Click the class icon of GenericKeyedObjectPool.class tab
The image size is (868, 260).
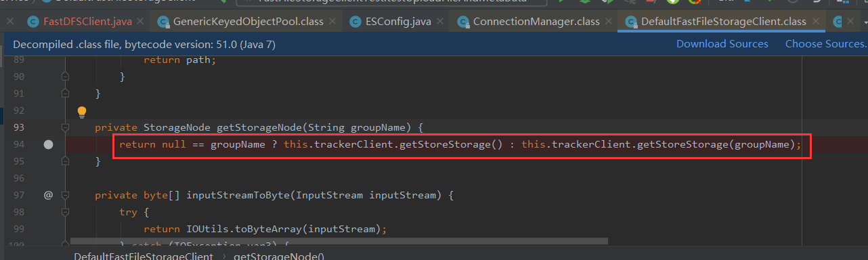tap(162, 22)
